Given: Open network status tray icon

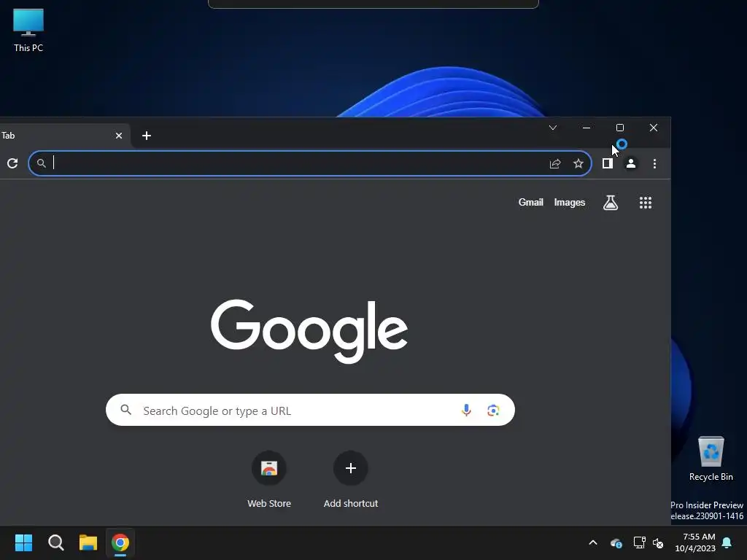Looking at the screenshot, I should click(639, 542).
